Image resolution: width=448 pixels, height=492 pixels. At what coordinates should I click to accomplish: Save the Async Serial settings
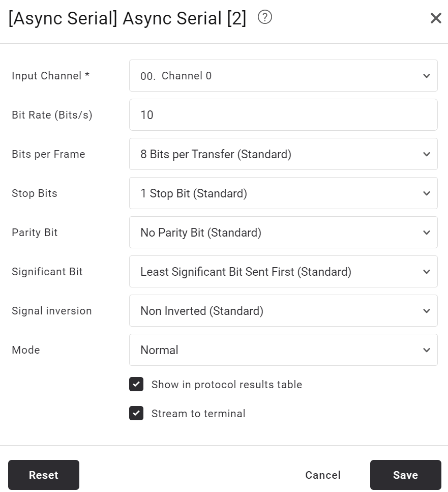tap(406, 475)
